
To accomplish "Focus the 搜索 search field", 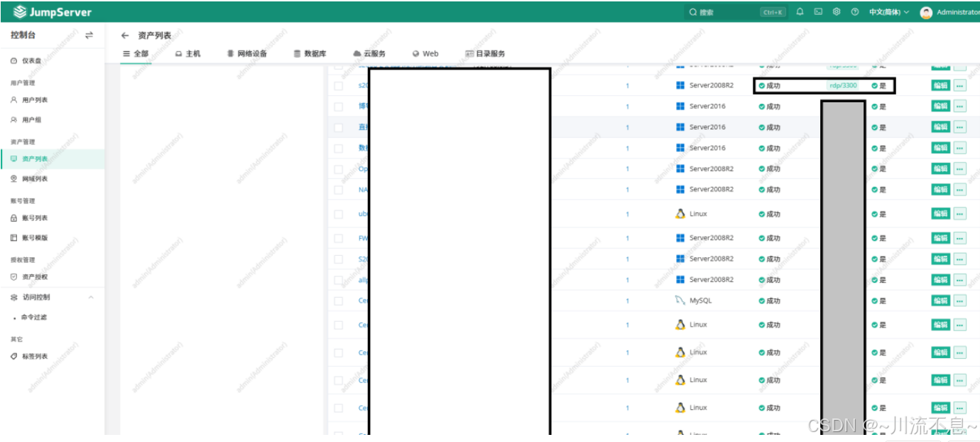I will (x=736, y=12).
